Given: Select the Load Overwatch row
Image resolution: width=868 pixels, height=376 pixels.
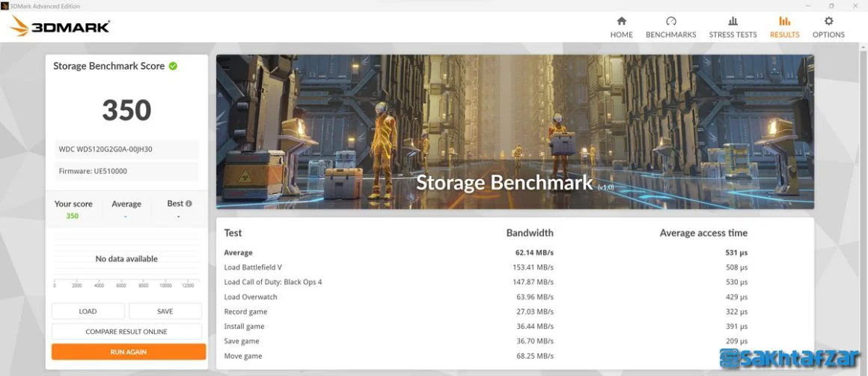Looking at the screenshot, I should [486, 297].
